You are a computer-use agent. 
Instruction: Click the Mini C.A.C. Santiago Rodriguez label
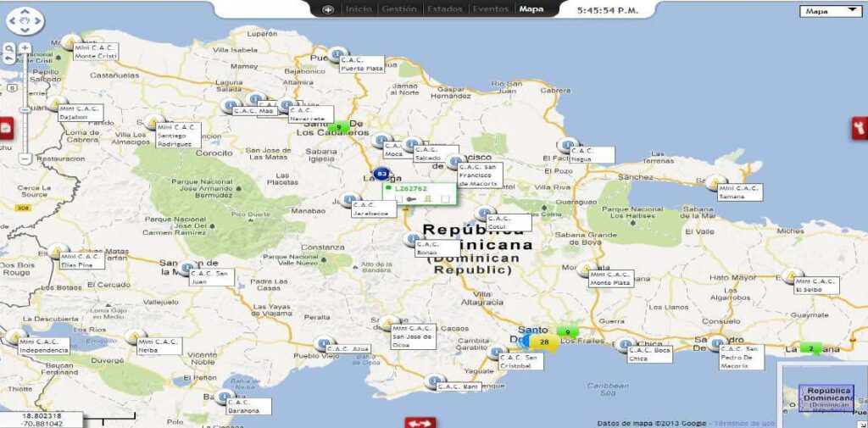coord(178,135)
